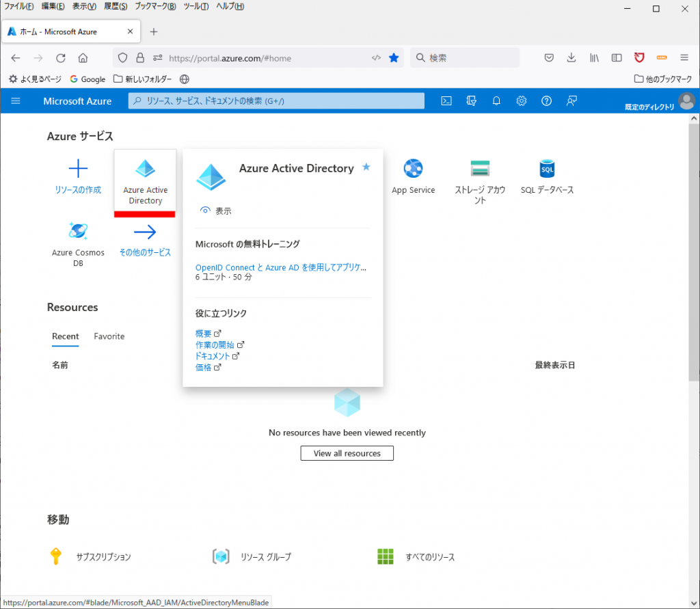Open the Firefox application menu
Image resolution: width=700 pixels, height=609 pixels.
(x=684, y=57)
